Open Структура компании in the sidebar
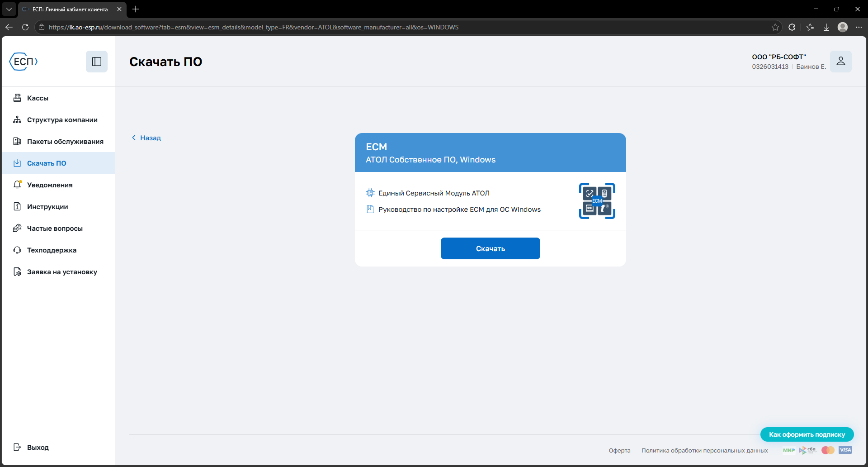This screenshot has height=467, width=868. [58, 119]
